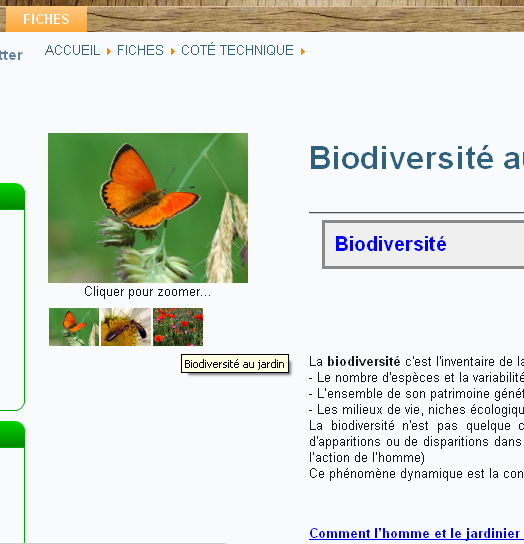This screenshot has height=544, width=524.
Task: Click the orange arrow after FICHES breadcrumb
Action: tap(172, 52)
